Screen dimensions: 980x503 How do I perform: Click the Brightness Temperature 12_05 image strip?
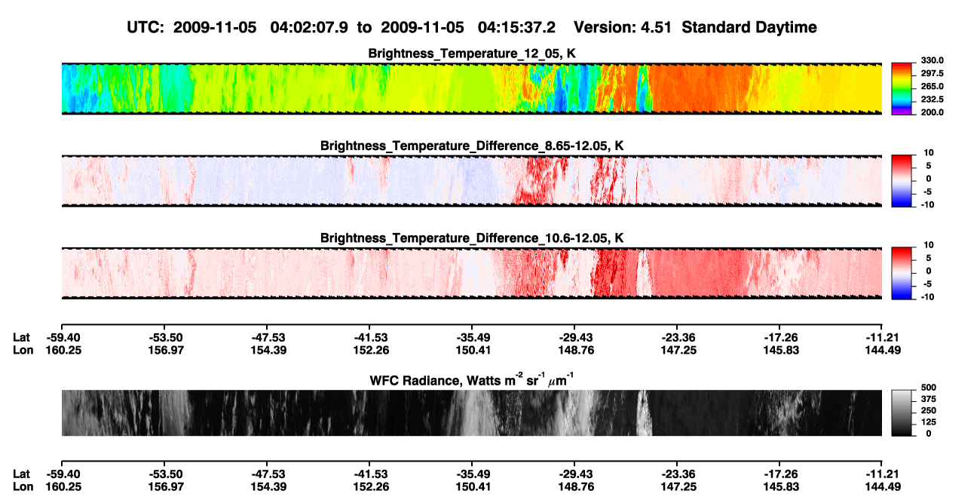[x=472, y=88]
